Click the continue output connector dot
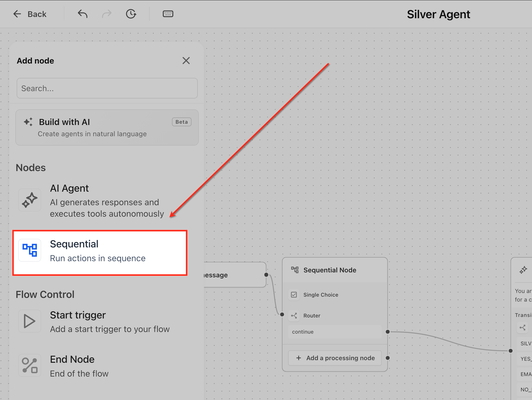The image size is (532, 400). (x=388, y=332)
